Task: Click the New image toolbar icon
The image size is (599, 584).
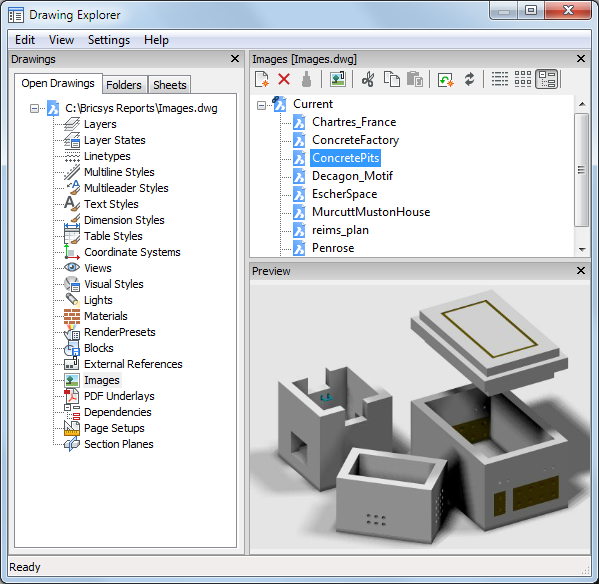Action: coord(262,79)
